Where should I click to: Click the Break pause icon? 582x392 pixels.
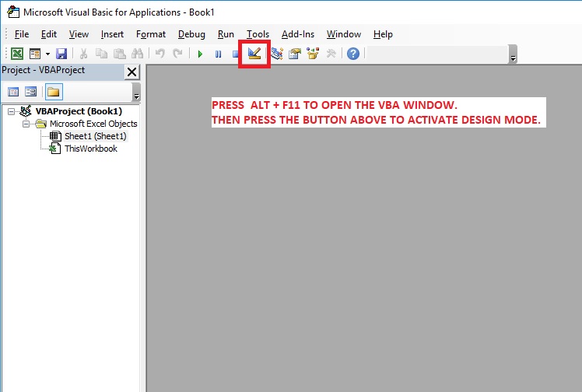pyautogui.click(x=218, y=54)
